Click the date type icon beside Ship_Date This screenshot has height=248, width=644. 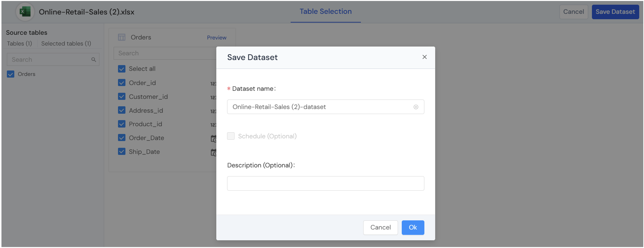pos(213,152)
